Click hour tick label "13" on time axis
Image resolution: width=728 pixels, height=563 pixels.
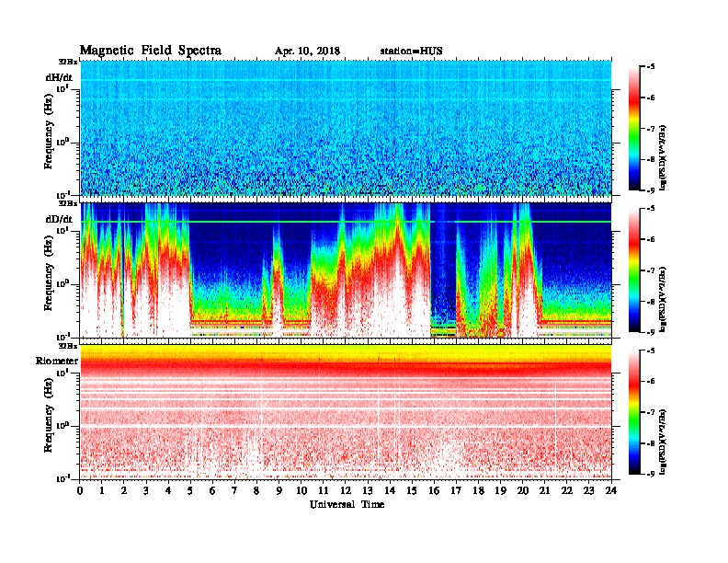pyautogui.click(x=368, y=490)
